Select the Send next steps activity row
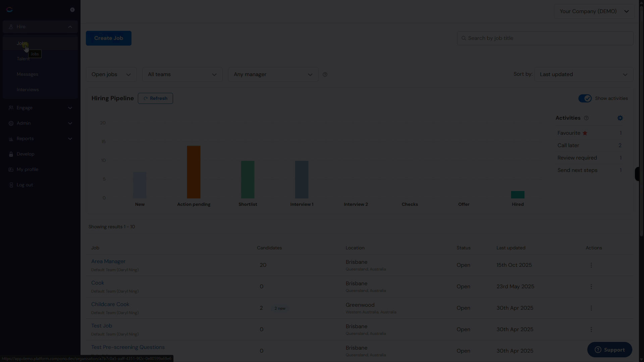Screen dimensions: 644x362 [589, 170]
